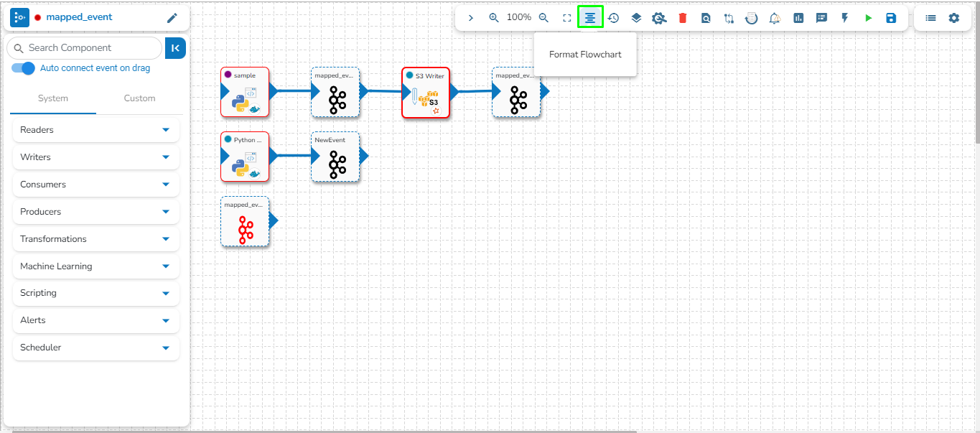Click the pipeline logo icon next to mapped_event
This screenshot has width=980, height=433.
click(x=19, y=17)
